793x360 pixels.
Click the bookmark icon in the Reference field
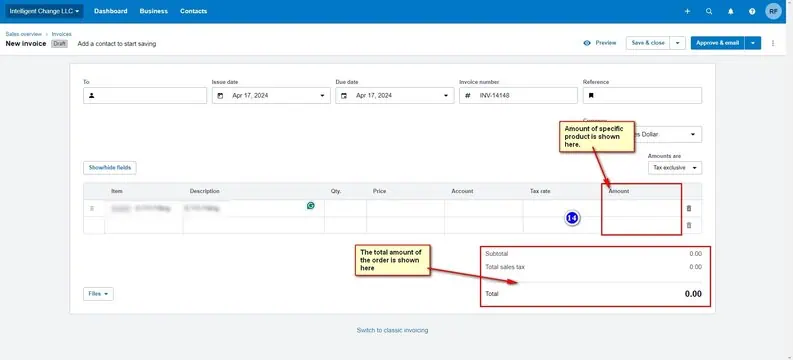pyautogui.click(x=591, y=96)
